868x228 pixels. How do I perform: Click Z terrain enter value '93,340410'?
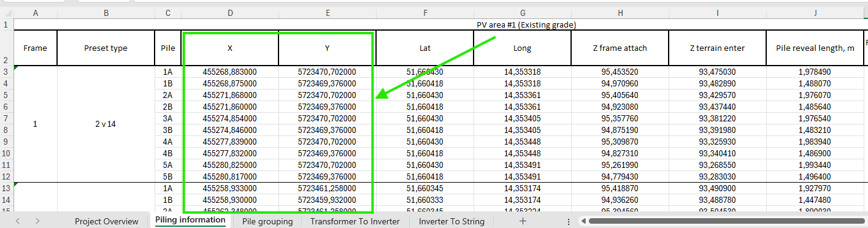tap(717, 153)
